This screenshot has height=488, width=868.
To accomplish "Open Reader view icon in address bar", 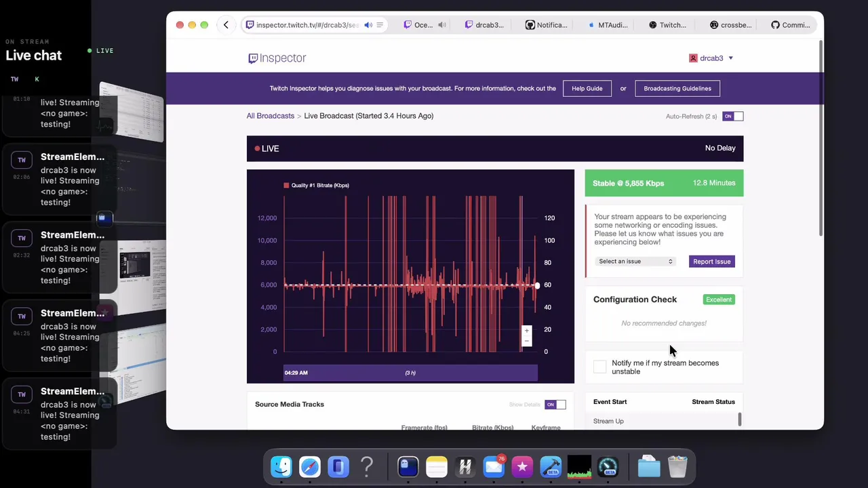I will click(x=380, y=25).
